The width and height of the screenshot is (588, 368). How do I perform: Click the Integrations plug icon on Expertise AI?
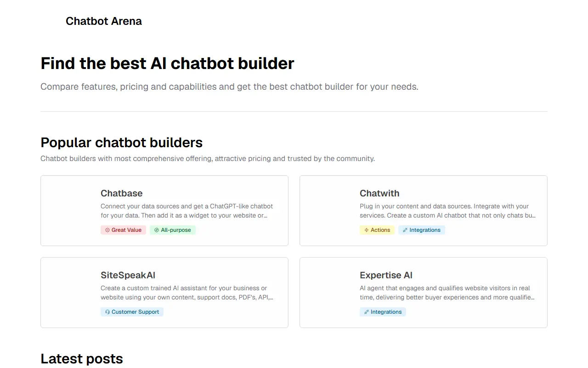pos(367,312)
